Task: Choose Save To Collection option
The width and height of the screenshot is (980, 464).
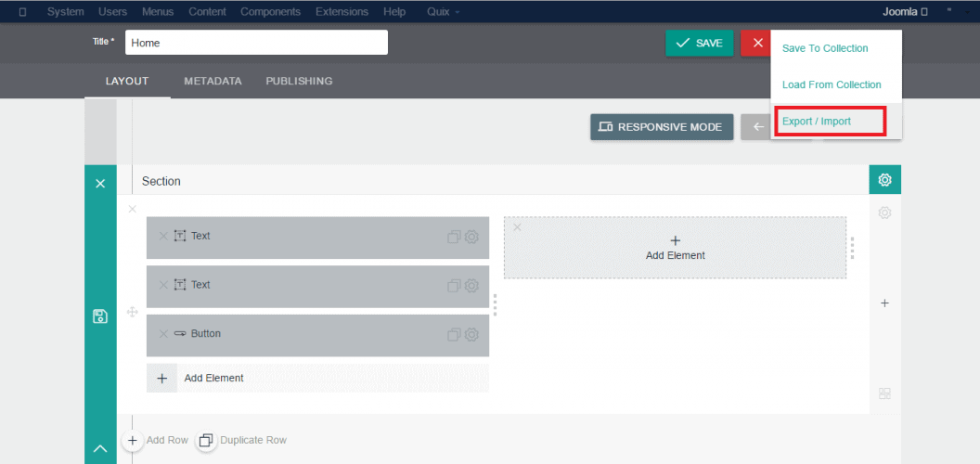Action: point(825,48)
